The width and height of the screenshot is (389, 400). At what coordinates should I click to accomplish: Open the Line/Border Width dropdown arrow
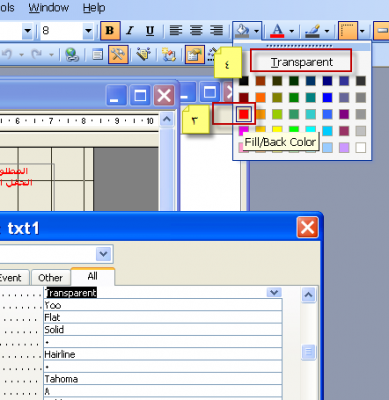click(x=362, y=31)
